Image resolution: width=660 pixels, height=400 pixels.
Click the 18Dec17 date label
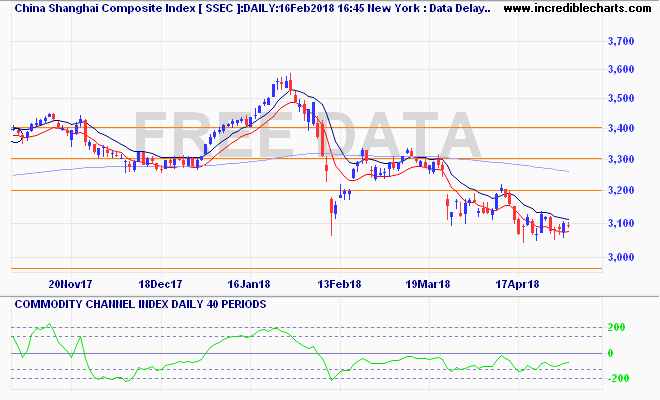click(160, 284)
